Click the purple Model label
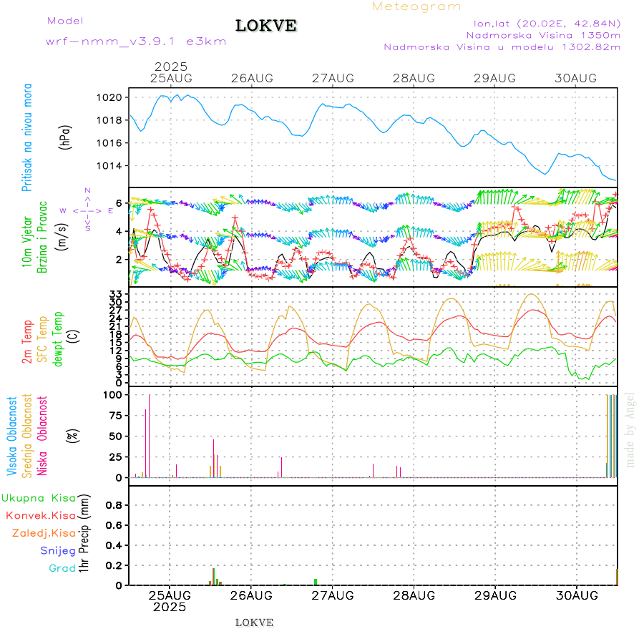This screenshot has height=644, width=644. 65,21
